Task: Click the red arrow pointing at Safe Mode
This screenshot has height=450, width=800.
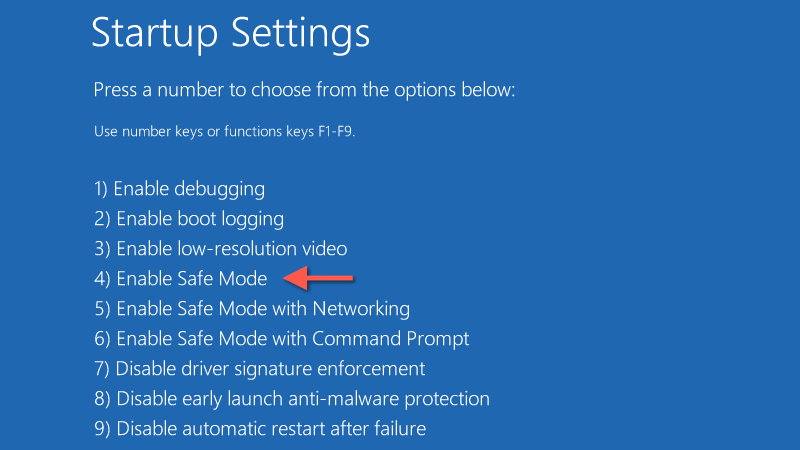Action: pos(318,279)
